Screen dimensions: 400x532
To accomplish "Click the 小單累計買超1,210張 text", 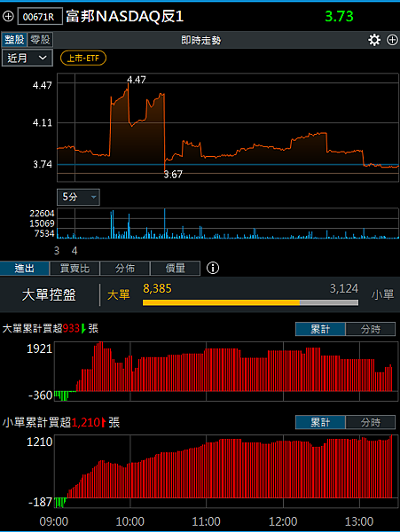I will point(61,422).
